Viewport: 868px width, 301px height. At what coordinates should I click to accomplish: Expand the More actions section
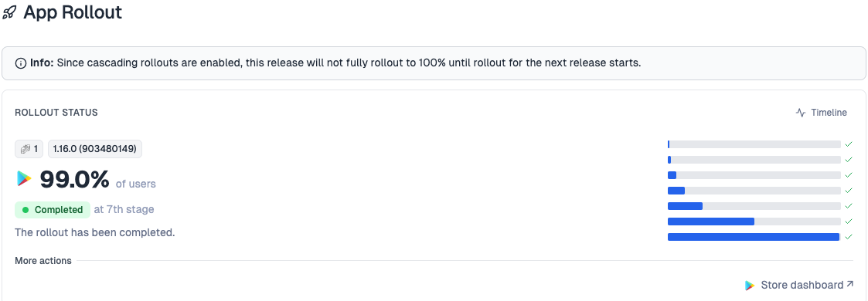point(43,261)
